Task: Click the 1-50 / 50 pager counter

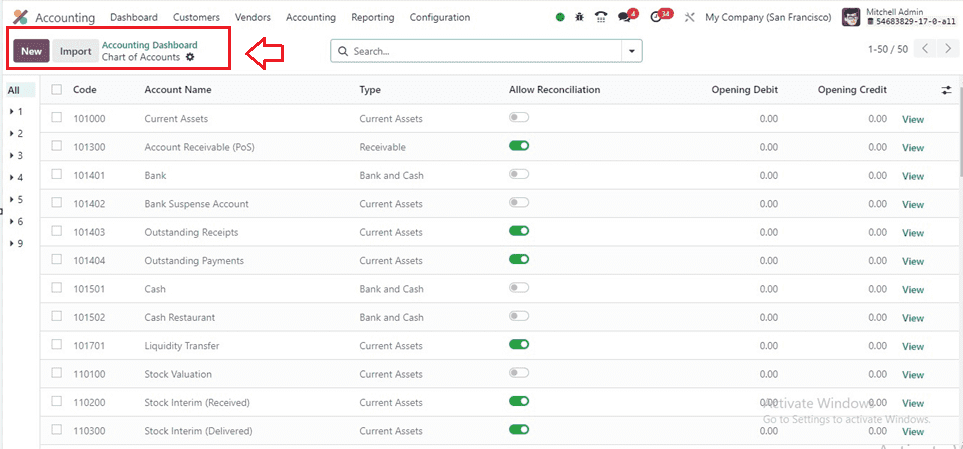Action: coord(887,49)
